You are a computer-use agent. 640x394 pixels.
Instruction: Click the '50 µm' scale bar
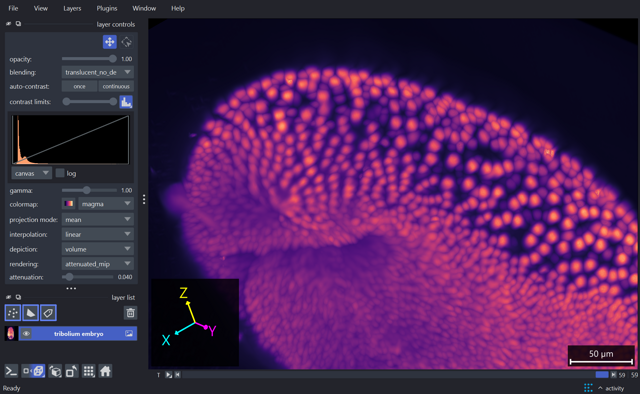(601, 355)
